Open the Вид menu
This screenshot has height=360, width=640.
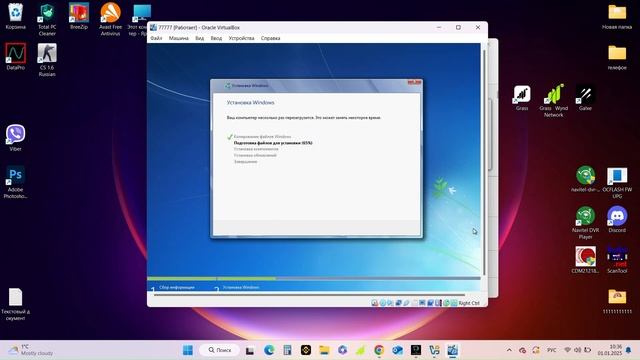(199, 38)
